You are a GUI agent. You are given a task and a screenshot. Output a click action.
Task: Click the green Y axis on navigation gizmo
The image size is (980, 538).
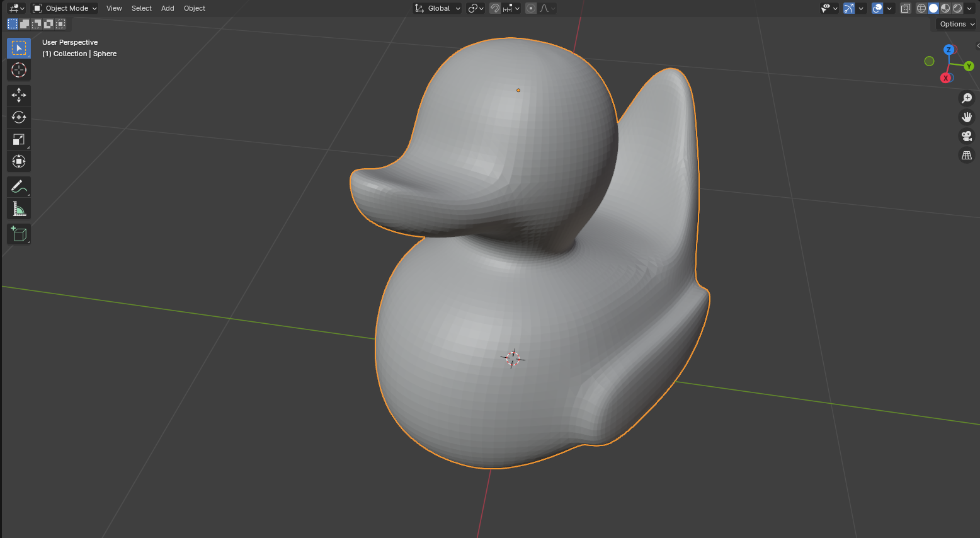click(x=969, y=66)
